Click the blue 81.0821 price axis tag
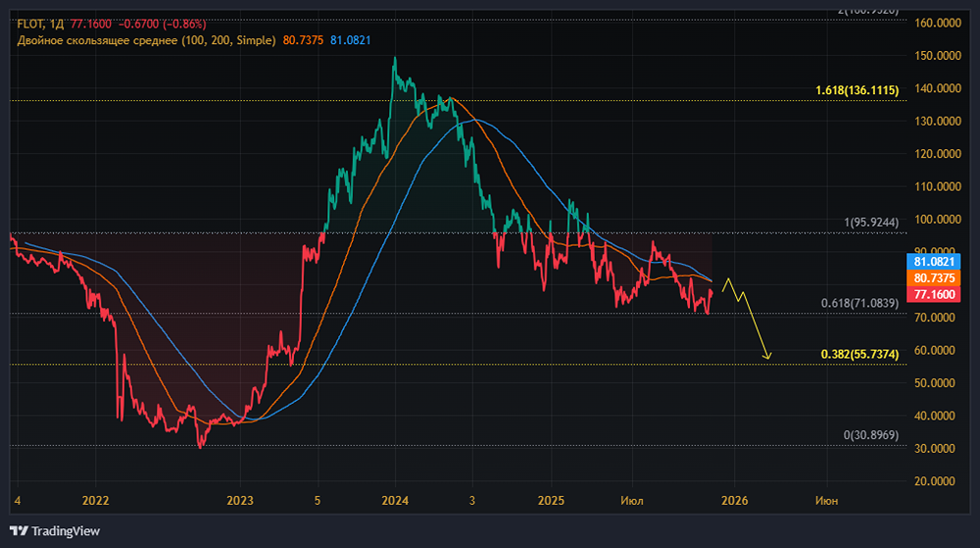The image size is (980, 548). point(934,262)
